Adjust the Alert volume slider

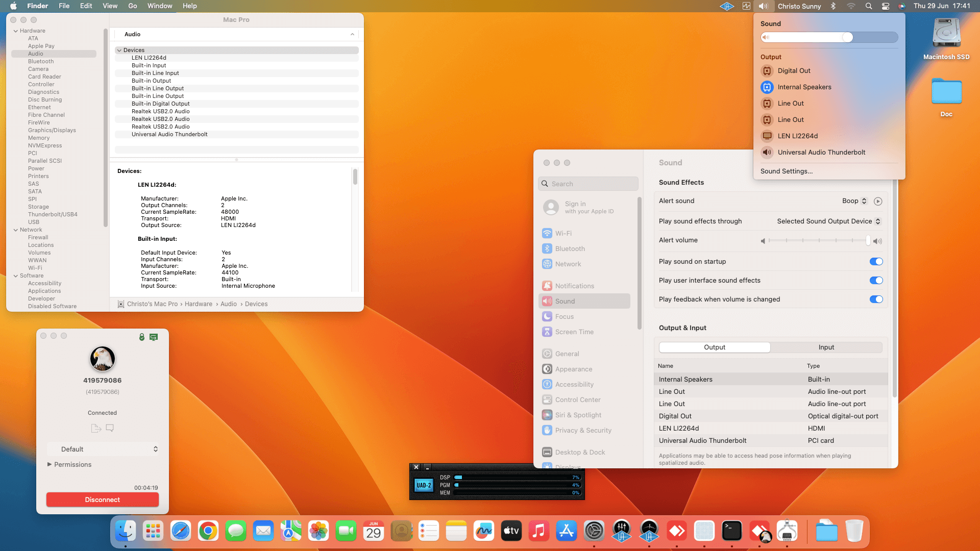pyautogui.click(x=868, y=241)
